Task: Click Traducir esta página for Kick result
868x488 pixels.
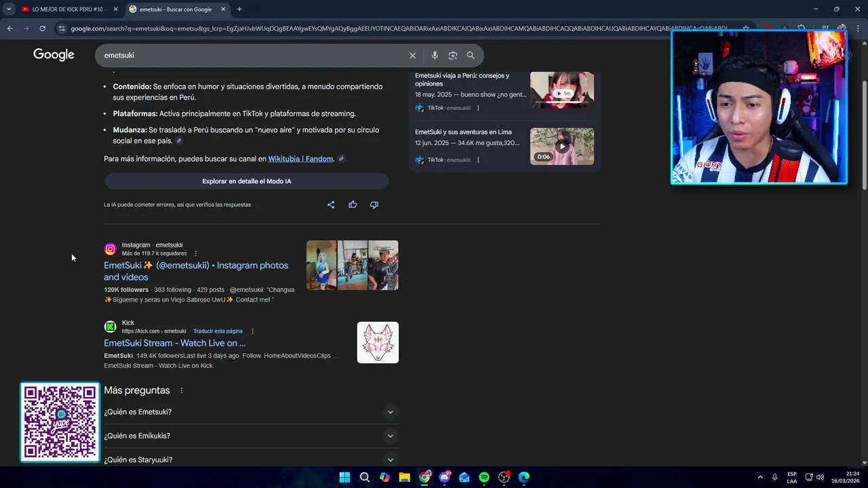Action: point(218,331)
